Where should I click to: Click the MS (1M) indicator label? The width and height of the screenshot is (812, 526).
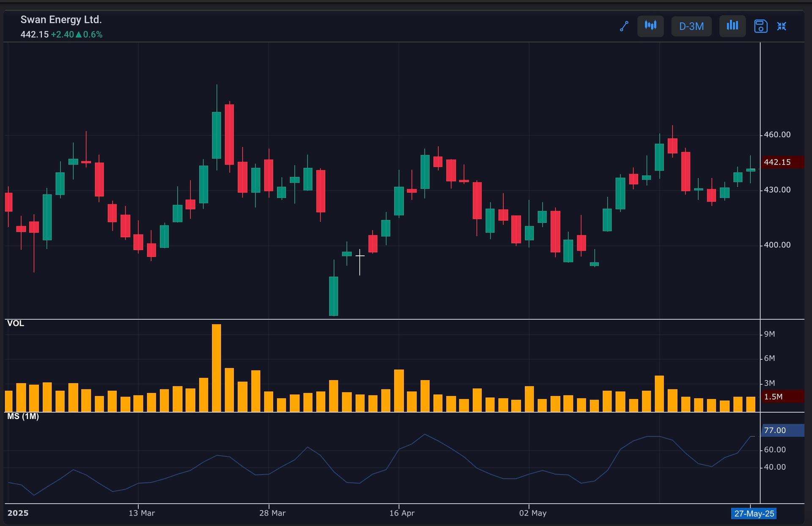[x=23, y=416]
